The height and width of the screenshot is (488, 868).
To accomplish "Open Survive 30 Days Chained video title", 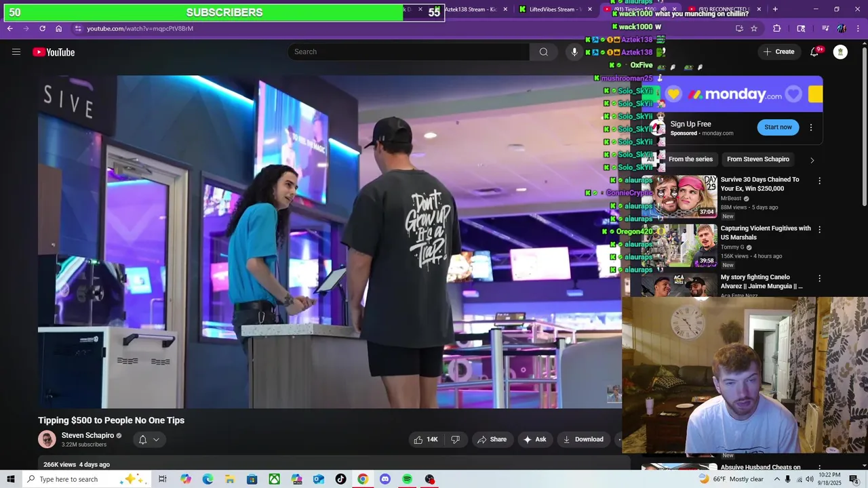I will pos(759,184).
